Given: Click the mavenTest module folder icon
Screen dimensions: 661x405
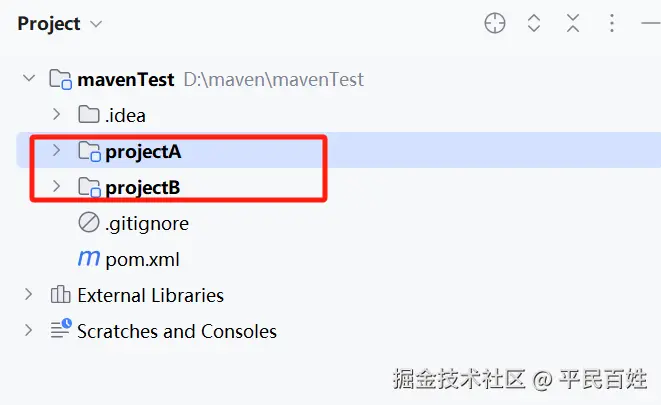Looking at the screenshot, I should (x=60, y=80).
